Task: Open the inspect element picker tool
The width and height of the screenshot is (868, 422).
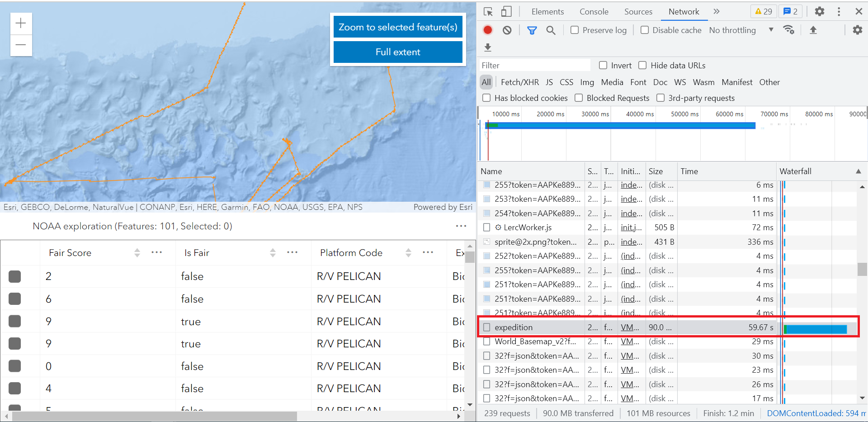Action: (488, 12)
